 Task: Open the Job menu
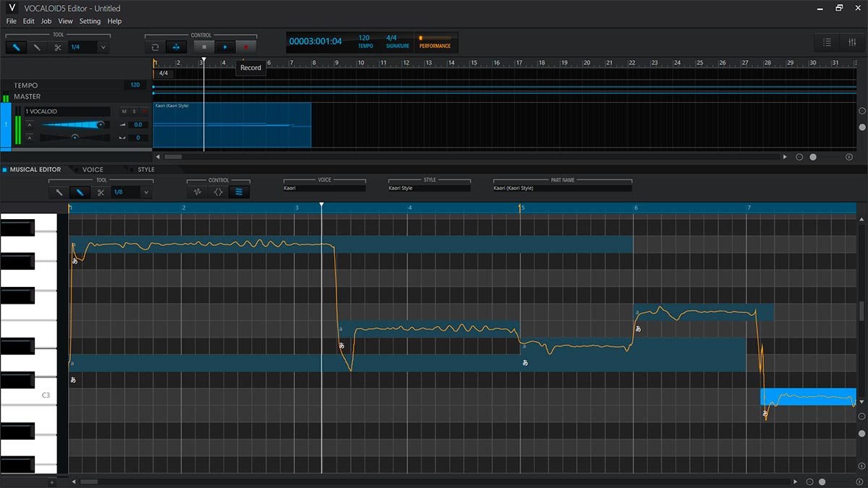point(46,21)
